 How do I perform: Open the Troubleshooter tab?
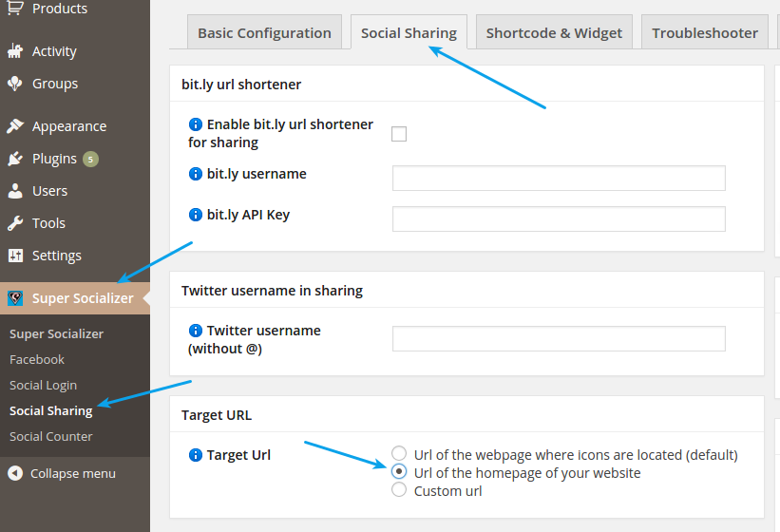(705, 33)
